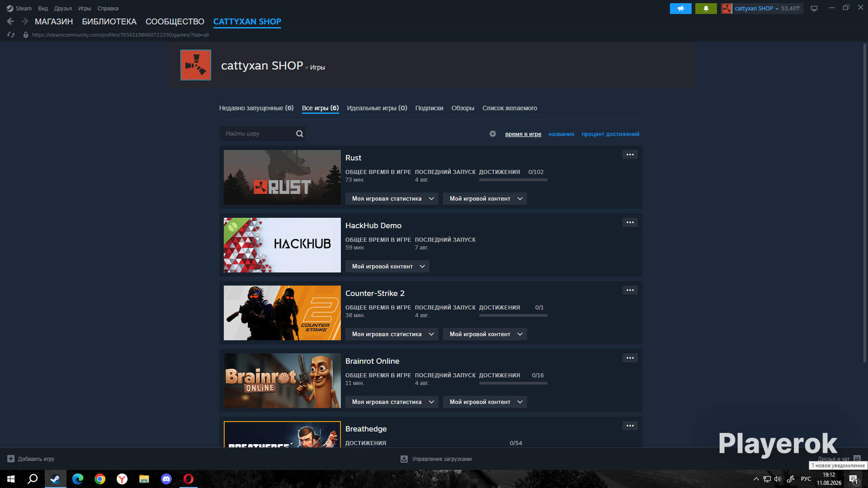Viewport: 868px width, 488px height.
Task: Click the Counter-Strike 2 achievements progress bar
Action: 513,316
